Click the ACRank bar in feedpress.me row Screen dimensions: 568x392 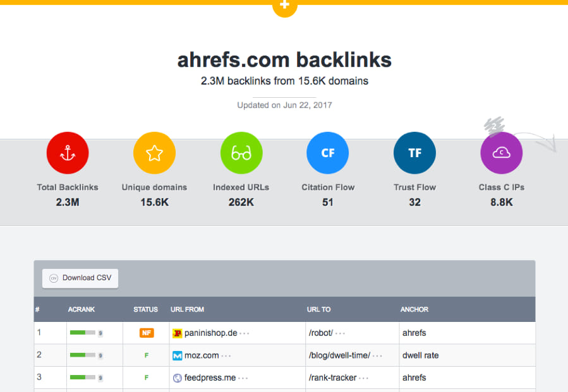pyautogui.click(x=83, y=377)
